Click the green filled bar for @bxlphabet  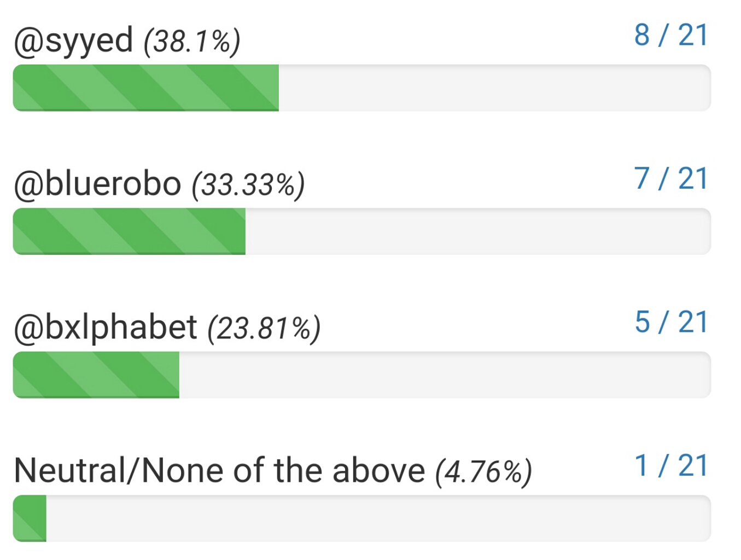point(96,375)
